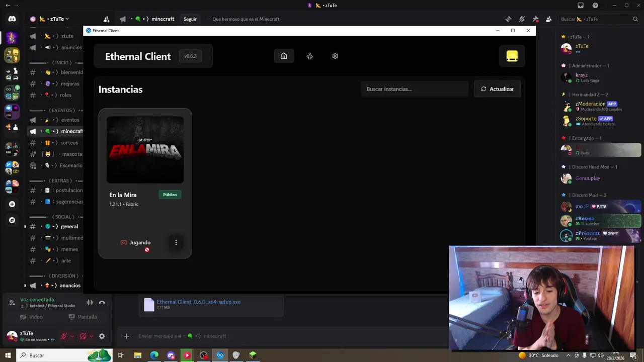Viewport: 644px width, 362px height.
Task: Focus the Buscar zTuTe search box
Action: (x=599, y=19)
